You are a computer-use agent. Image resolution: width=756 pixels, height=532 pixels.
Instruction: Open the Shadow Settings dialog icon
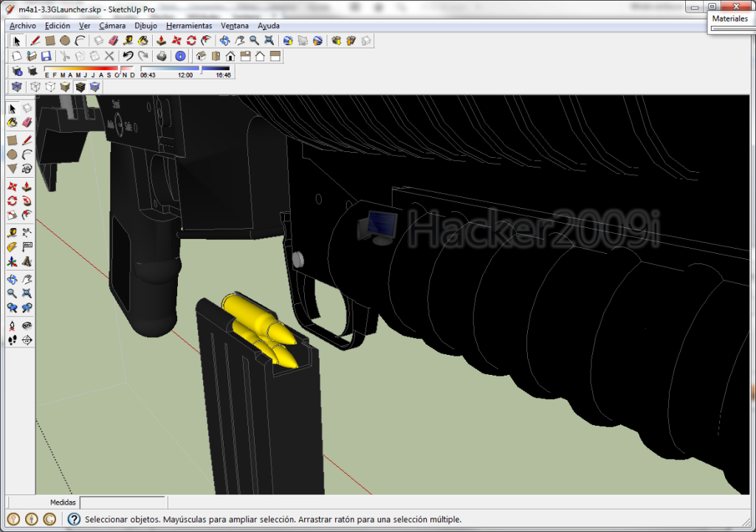pos(18,72)
